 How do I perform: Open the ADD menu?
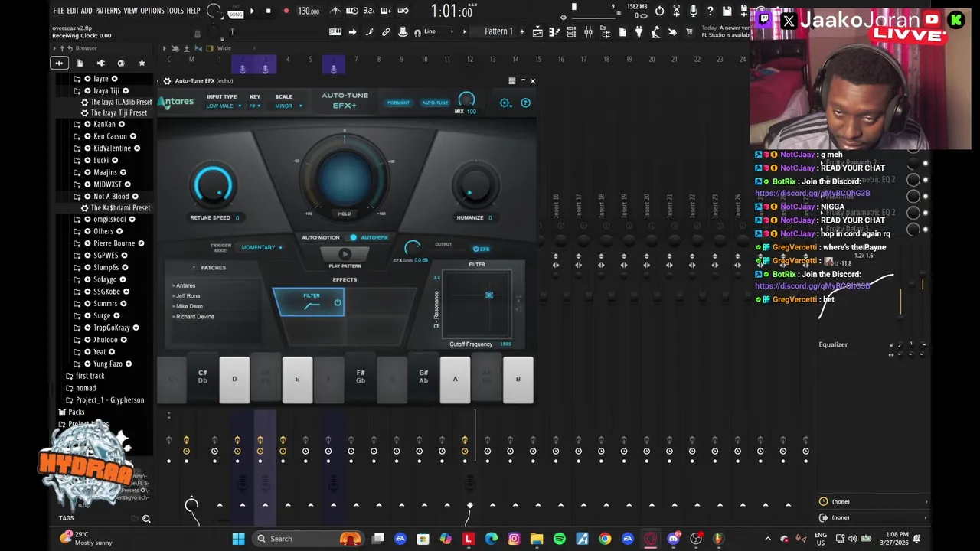[87, 11]
